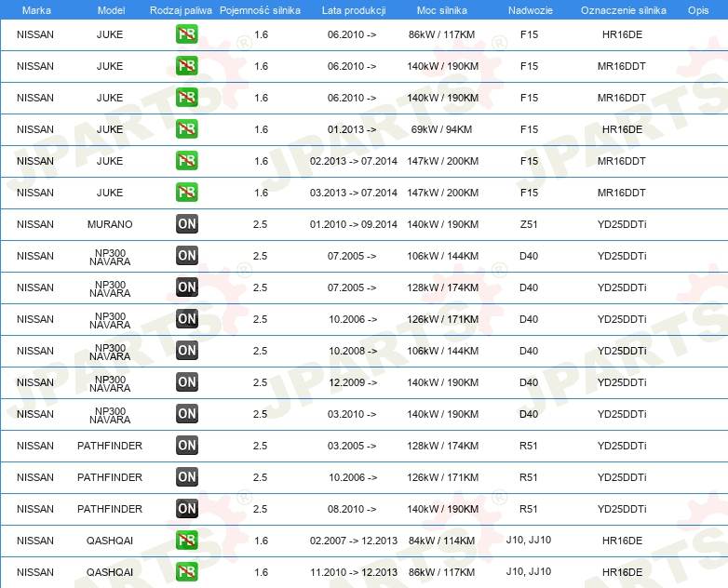Click the J10, JJ10 body code in the 02.2007 row

click(x=529, y=540)
